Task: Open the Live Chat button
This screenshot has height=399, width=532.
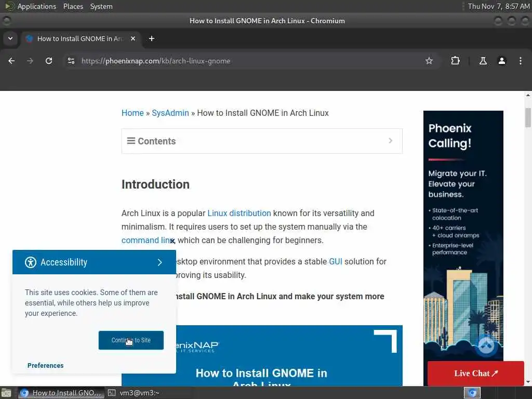Action: tap(476, 373)
